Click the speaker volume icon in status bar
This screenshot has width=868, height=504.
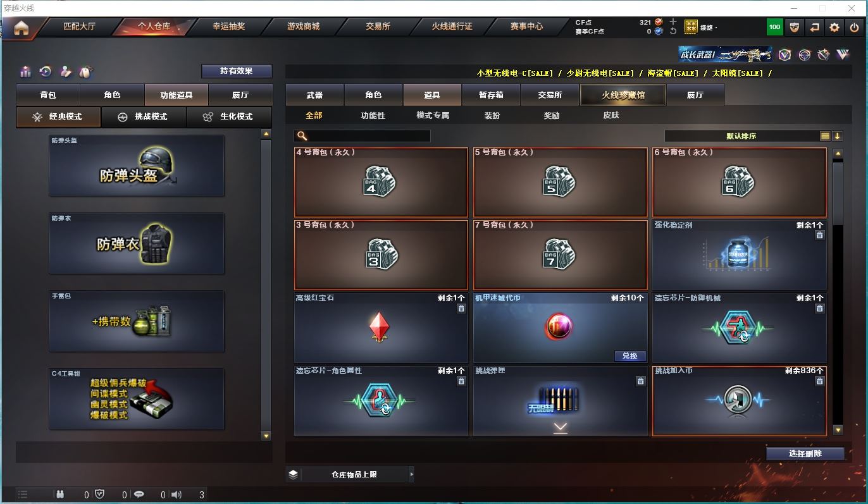[x=177, y=495]
